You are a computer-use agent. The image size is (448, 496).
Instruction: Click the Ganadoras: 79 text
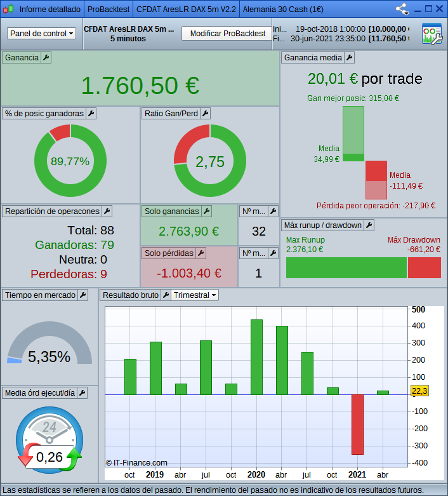pyautogui.click(x=75, y=245)
